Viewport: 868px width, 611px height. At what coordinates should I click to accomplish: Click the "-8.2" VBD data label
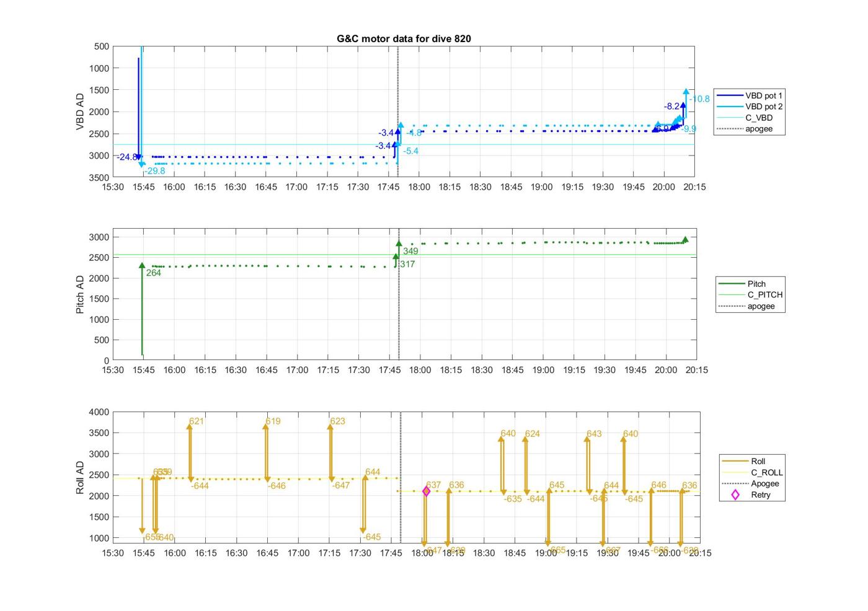pos(672,107)
